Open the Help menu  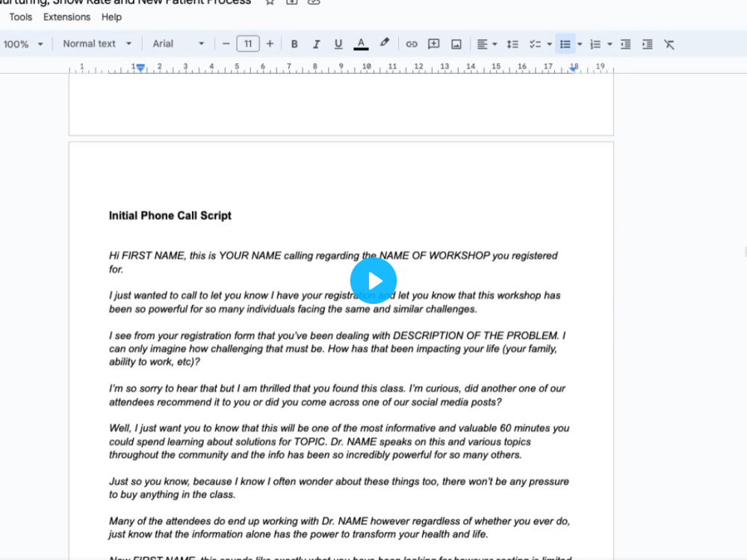[111, 17]
